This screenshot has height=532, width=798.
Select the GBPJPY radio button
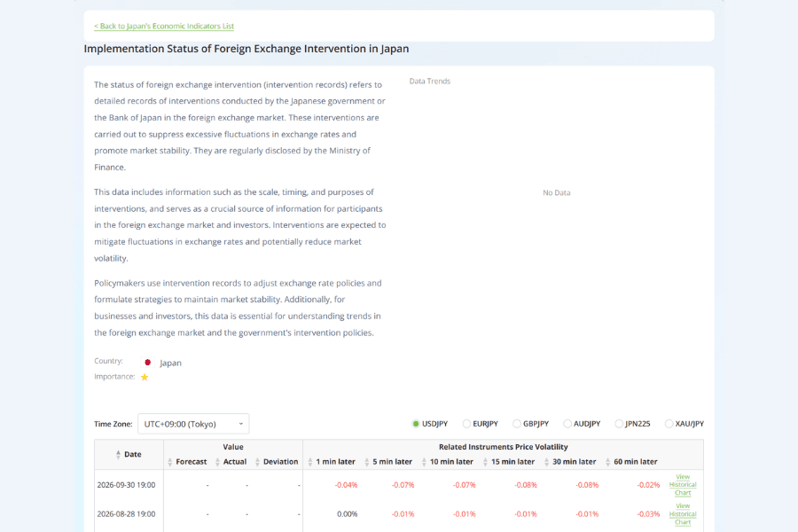coord(517,424)
